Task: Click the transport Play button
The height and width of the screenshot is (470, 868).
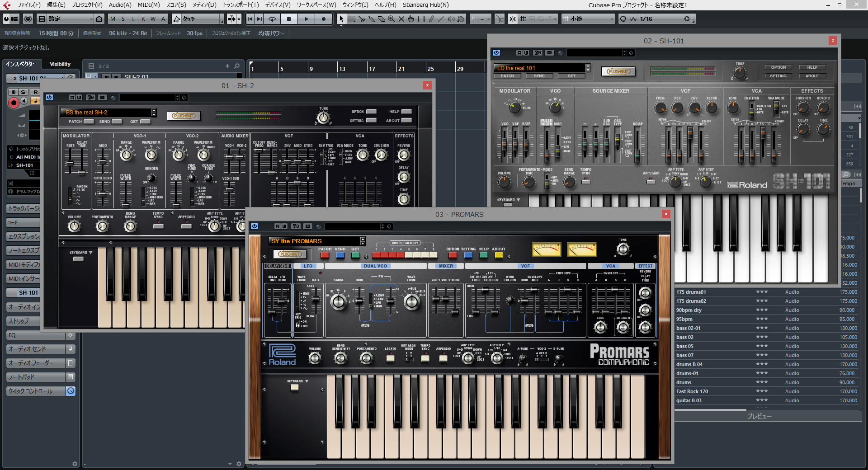Action: (307, 19)
